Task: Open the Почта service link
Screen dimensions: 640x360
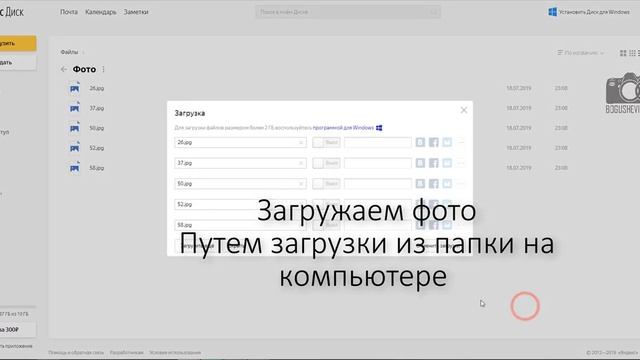Action: pyautogui.click(x=69, y=12)
